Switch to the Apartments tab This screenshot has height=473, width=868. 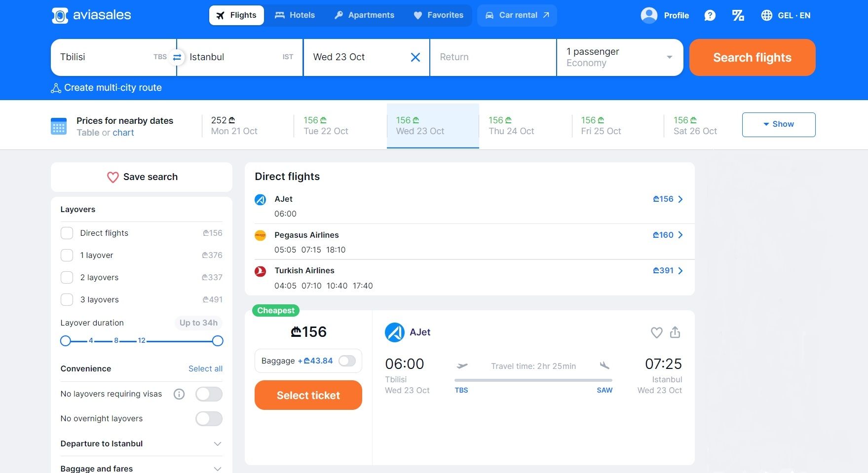click(364, 15)
